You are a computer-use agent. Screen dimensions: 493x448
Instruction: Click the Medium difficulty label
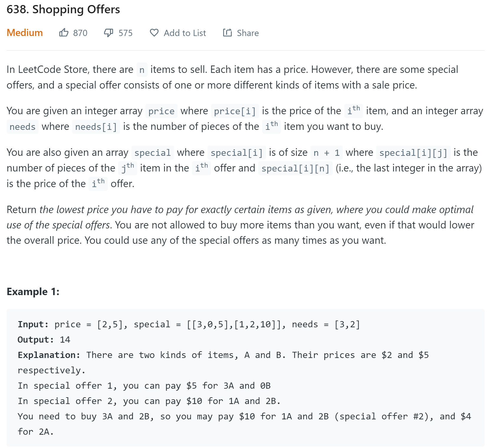pyautogui.click(x=25, y=33)
